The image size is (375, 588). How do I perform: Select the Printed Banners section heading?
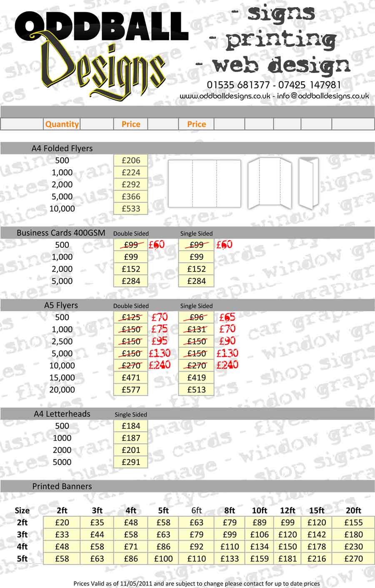pos(62,486)
